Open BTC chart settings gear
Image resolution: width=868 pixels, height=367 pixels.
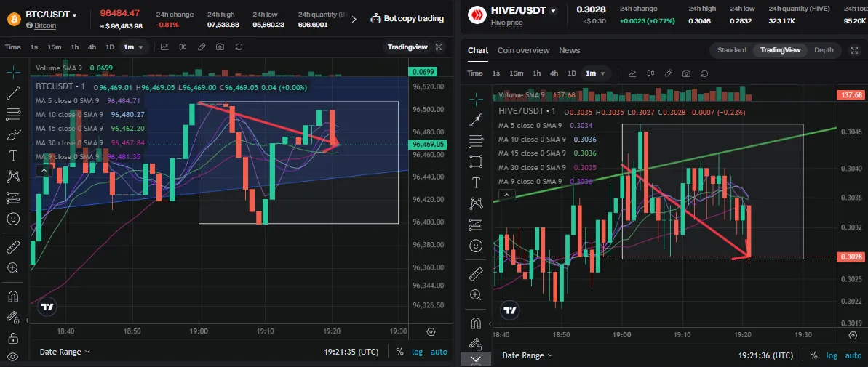431,331
